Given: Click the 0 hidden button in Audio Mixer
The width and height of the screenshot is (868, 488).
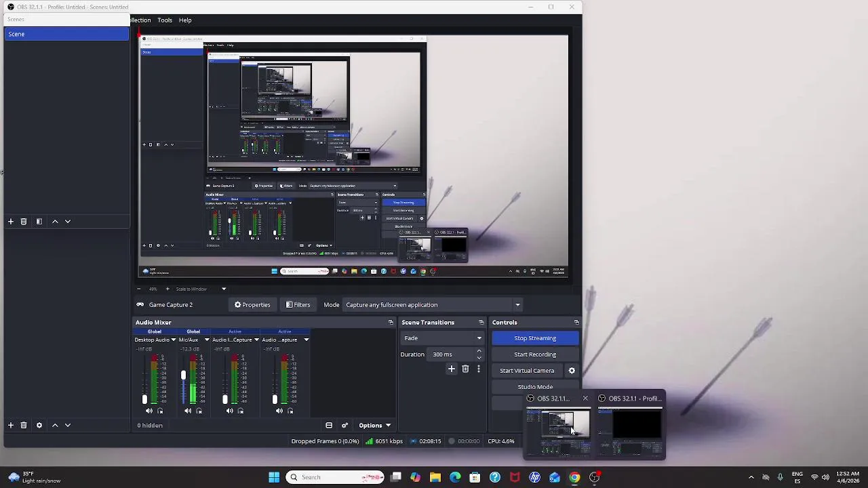Looking at the screenshot, I should tap(150, 426).
